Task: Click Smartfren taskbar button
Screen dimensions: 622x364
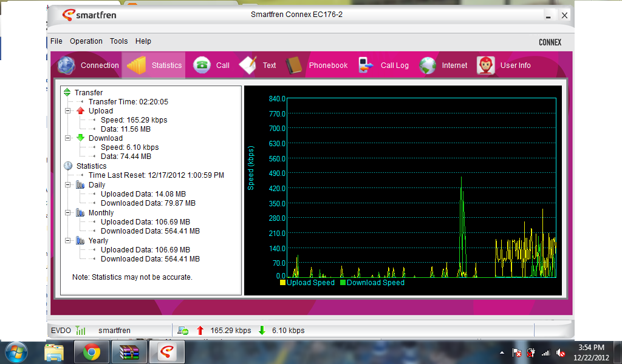Action: (167, 352)
